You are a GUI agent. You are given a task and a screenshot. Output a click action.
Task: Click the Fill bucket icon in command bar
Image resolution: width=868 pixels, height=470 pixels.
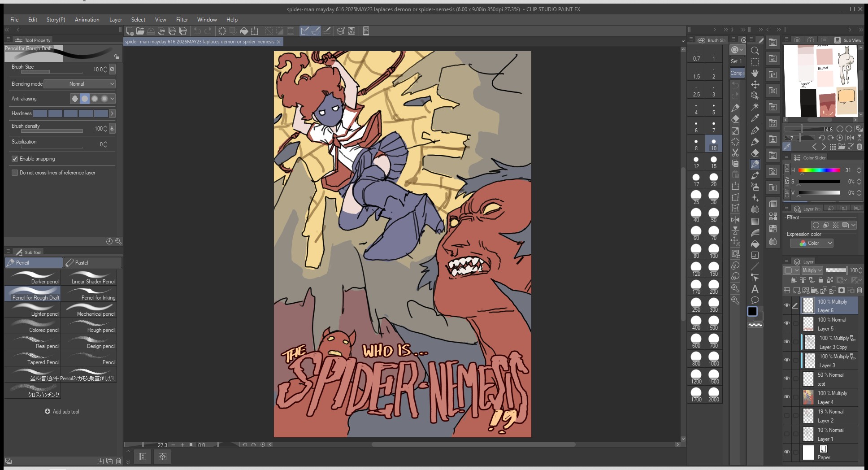click(244, 31)
